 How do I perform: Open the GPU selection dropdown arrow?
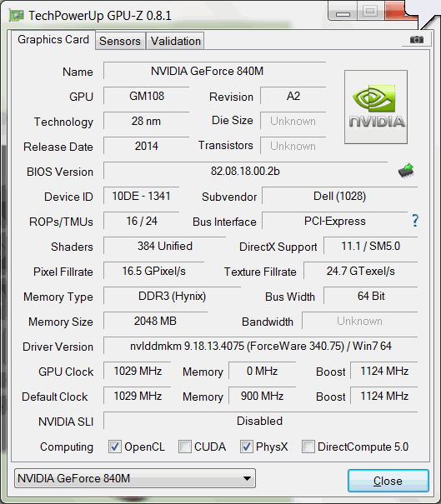pos(247,478)
